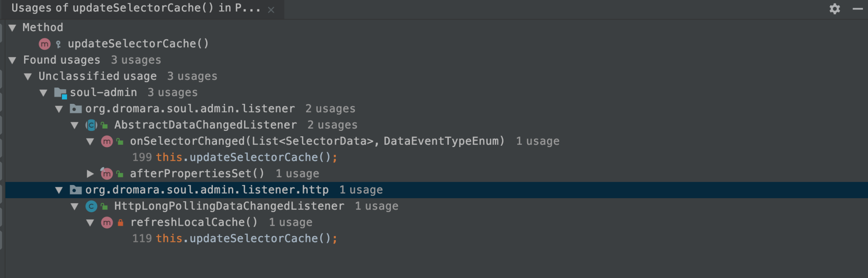This screenshot has height=278, width=868.
Task: Expand the afterPropertiesSet() node
Action: pyautogui.click(x=90, y=174)
